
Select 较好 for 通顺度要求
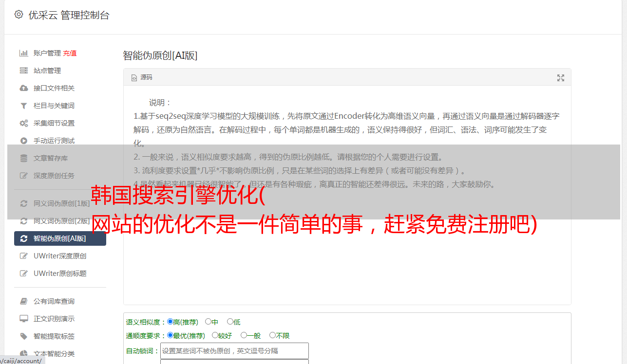point(215,335)
